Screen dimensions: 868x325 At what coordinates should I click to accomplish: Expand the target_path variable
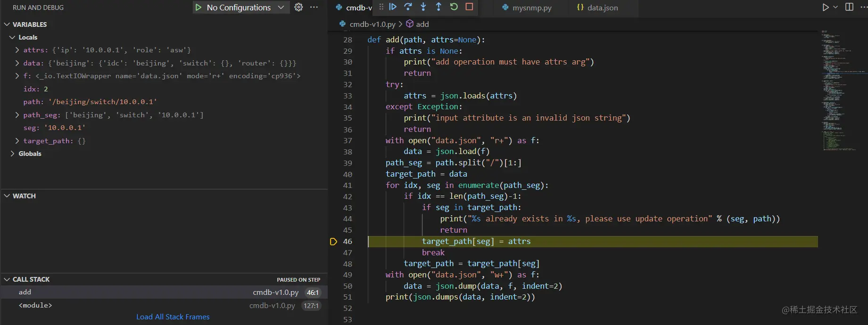pyautogui.click(x=17, y=141)
